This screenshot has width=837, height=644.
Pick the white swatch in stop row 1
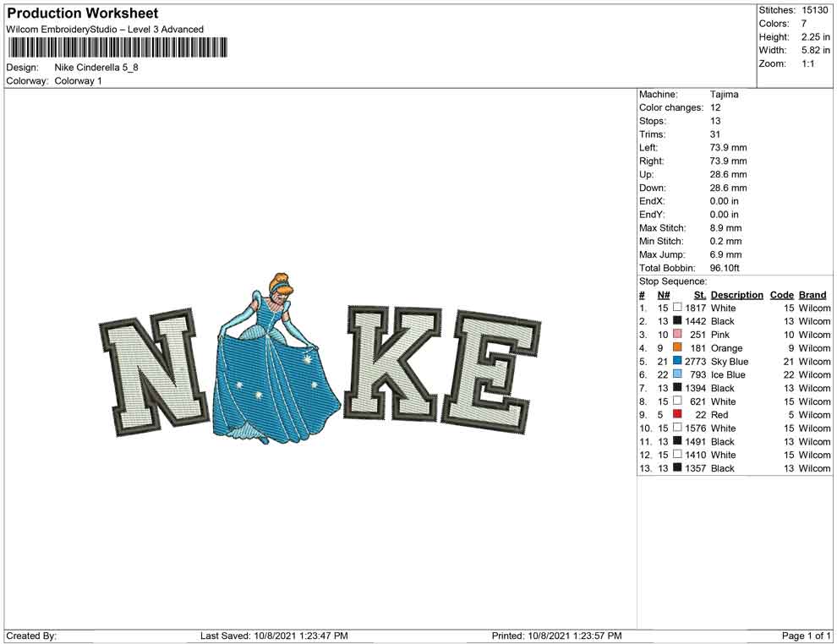[677, 308]
